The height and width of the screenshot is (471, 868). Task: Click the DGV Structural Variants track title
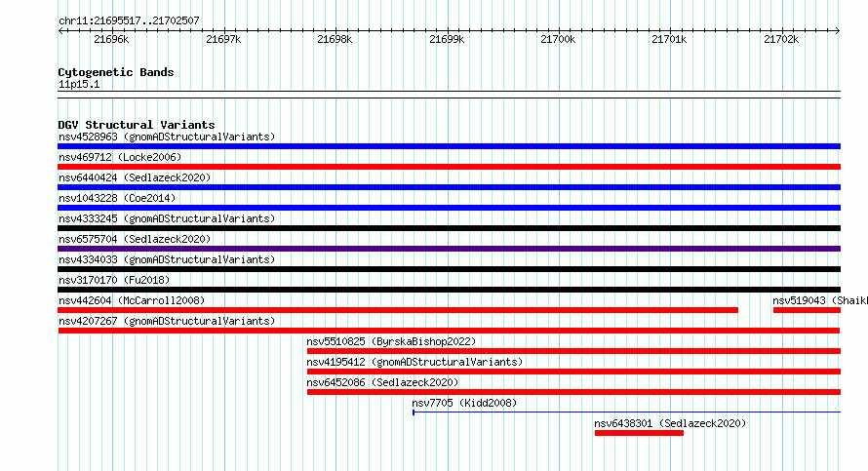137,125
